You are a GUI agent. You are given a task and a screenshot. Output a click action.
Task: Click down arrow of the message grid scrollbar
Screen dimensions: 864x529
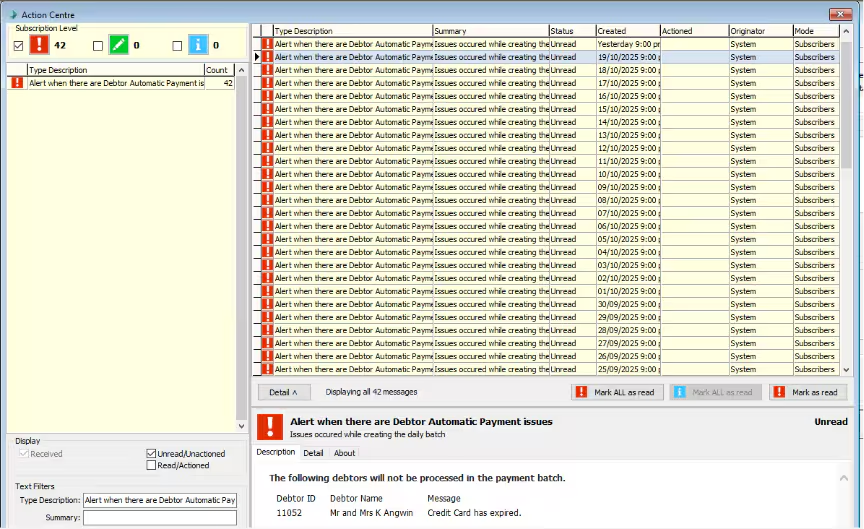click(846, 370)
